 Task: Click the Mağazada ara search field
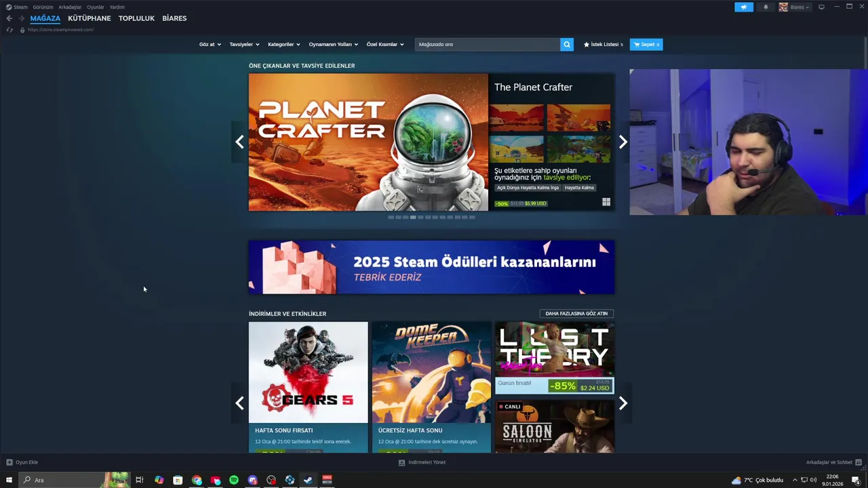[488, 44]
